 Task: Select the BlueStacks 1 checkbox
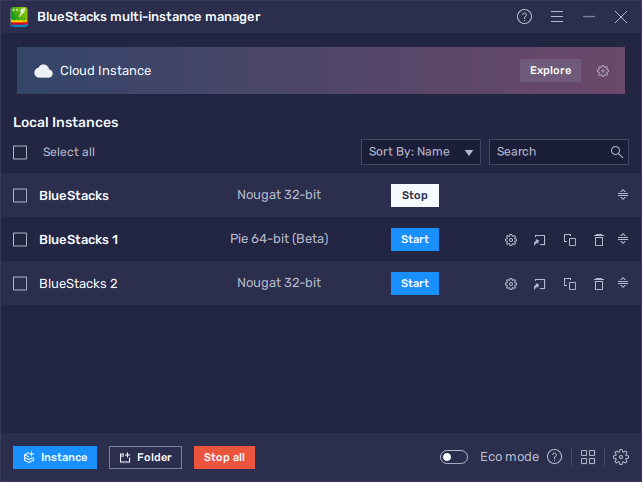tap(20, 240)
